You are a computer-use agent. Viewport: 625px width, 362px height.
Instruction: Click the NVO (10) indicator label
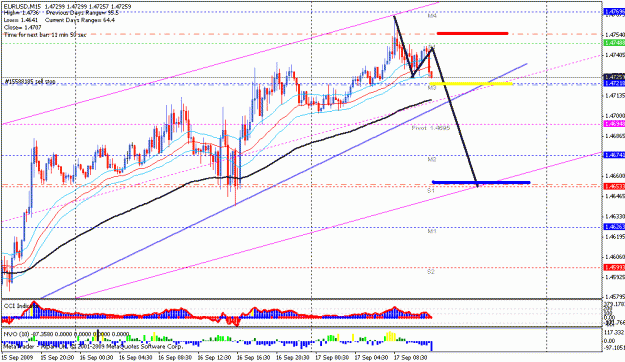(66, 334)
